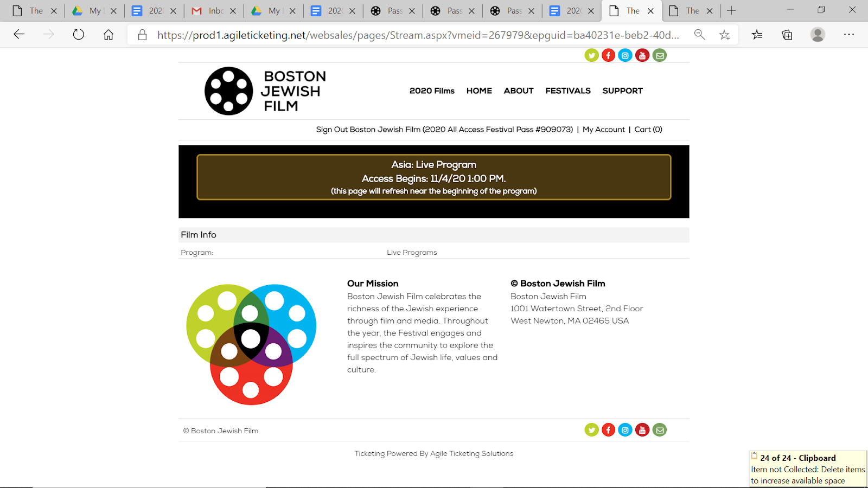
Task: Click the clipboard notification popup
Action: 808,469
